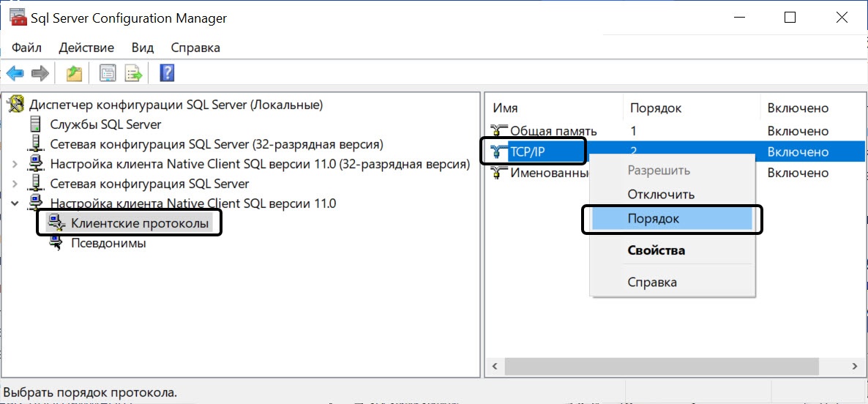Expand the Сетевая конфигурация SQL Server node
The width and height of the screenshot is (868, 404).
[x=15, y=184]
